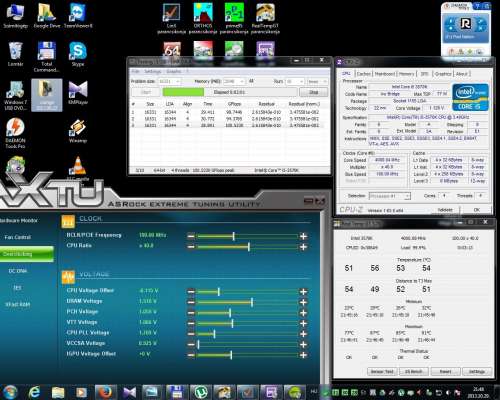
Task: Launch DAEMON Tools Pro desktop icon
Action: 15,133
